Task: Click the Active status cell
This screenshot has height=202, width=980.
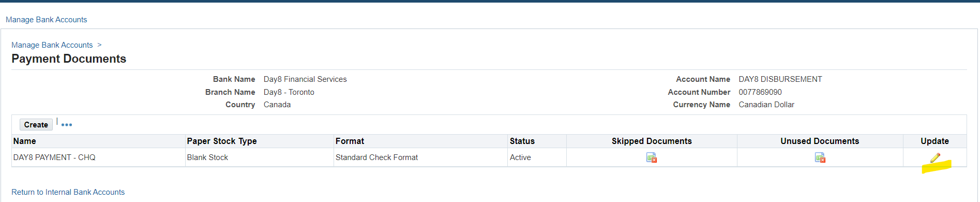Action: click(520, 157)
